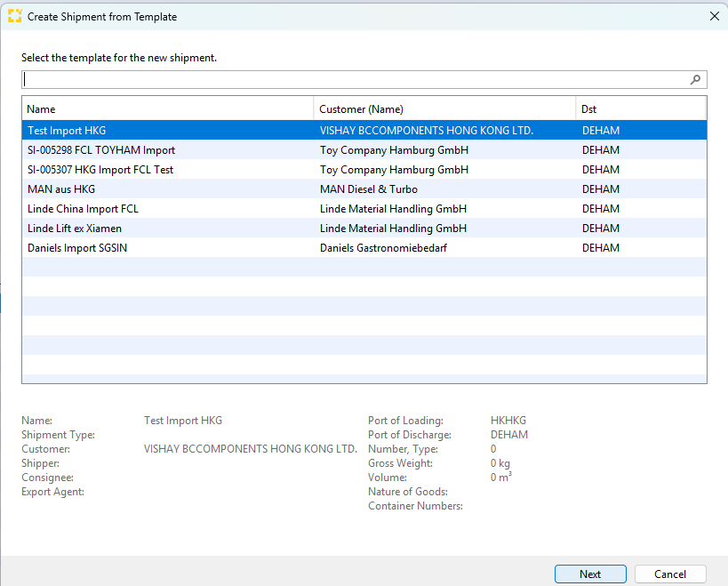The width and height of the screenshot is (728, 586).
Task: Select Linde Lift ex Xiamen template
Action: tap(75, 229)
